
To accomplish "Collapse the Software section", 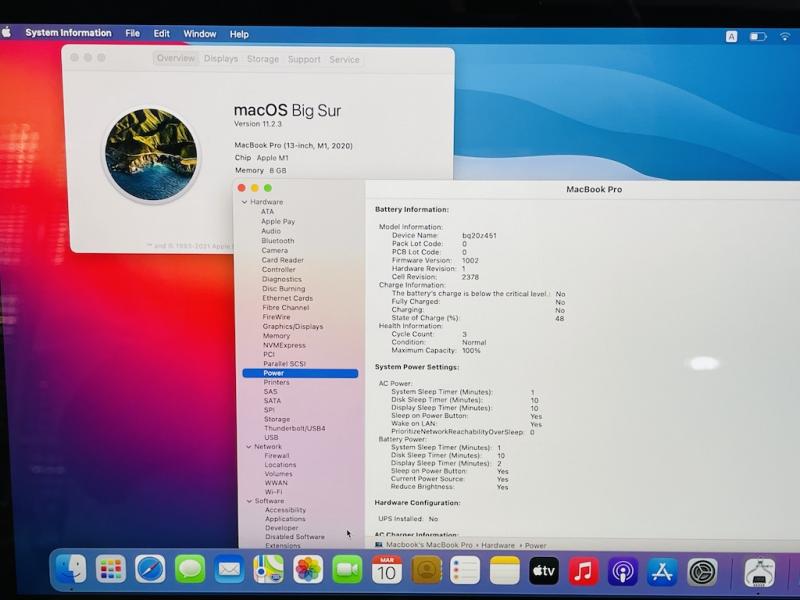I will (x=249, y=501).
